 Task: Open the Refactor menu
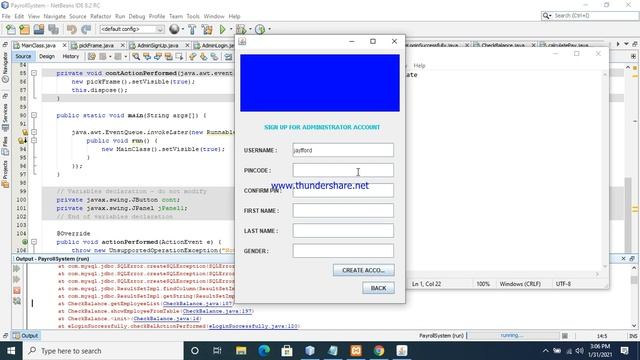point(100,16)
